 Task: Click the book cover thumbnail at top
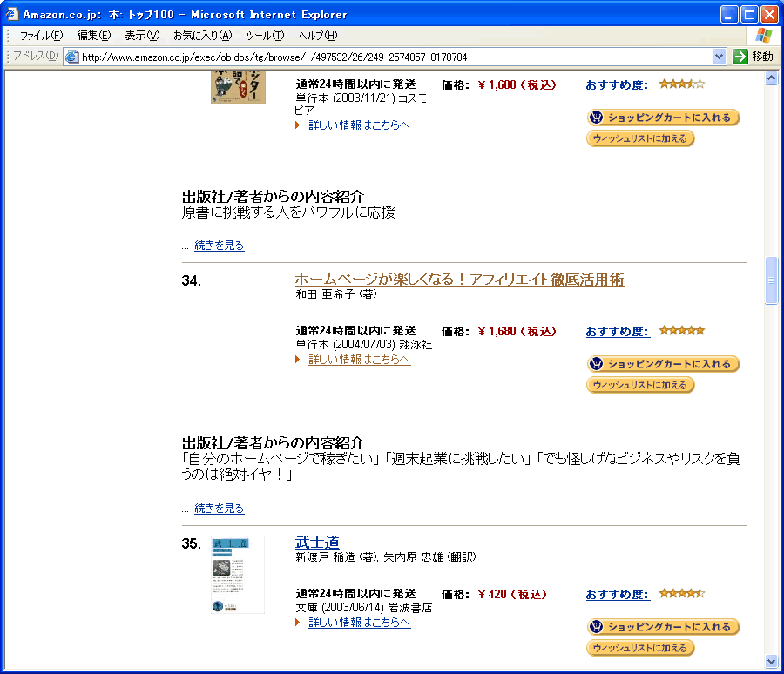238,90
